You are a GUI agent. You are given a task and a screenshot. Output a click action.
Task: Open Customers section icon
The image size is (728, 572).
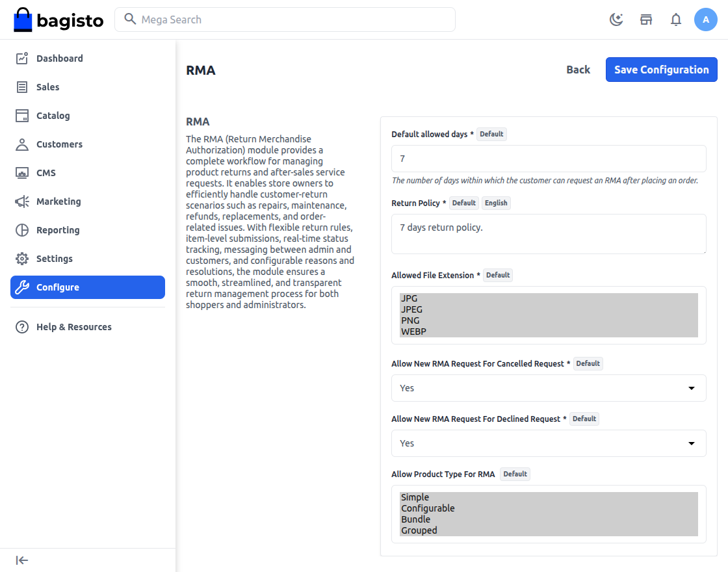click(22, 144)
